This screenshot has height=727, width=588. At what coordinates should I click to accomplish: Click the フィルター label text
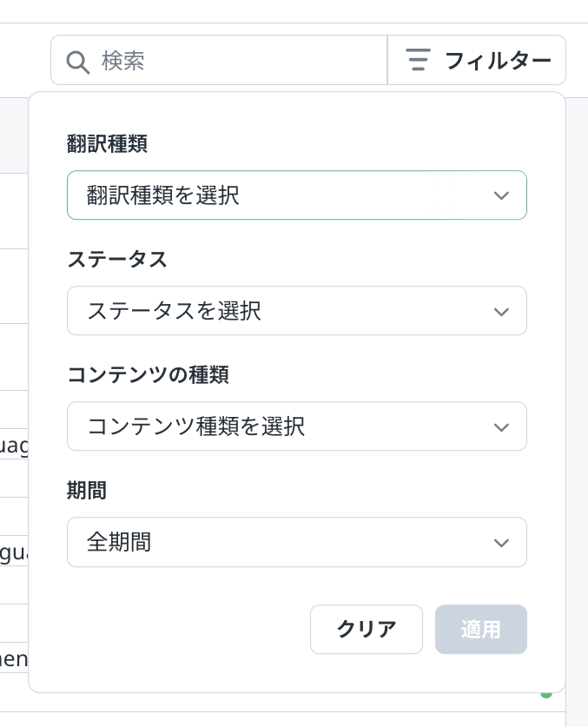[498, 60]
